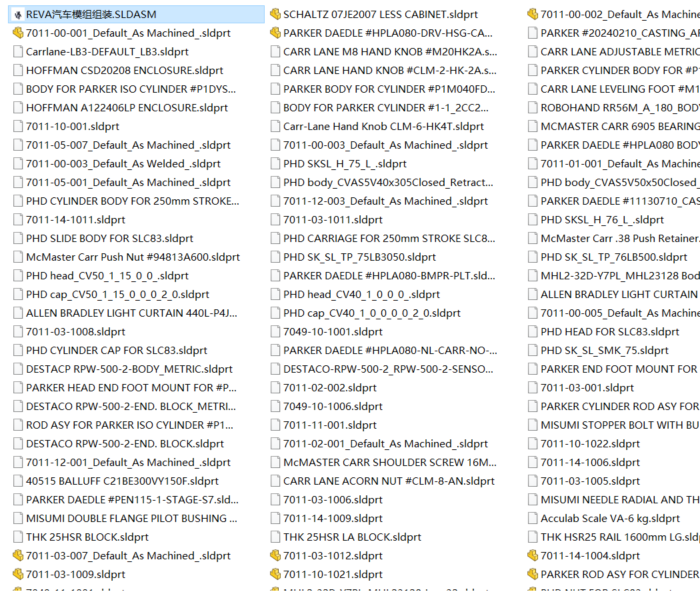Select file name PHD SK_SL_TP_75LB3050.sldprt
The height and width of the screenshot is (592, 700).
click(359, 257)
